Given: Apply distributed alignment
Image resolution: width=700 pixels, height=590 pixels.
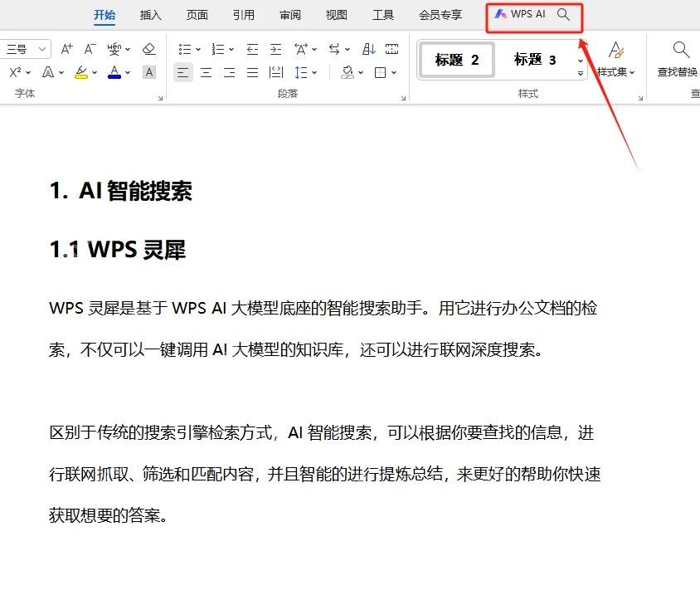Looking at the screenshot, I should pyautogui.click(x=276, y=72).
